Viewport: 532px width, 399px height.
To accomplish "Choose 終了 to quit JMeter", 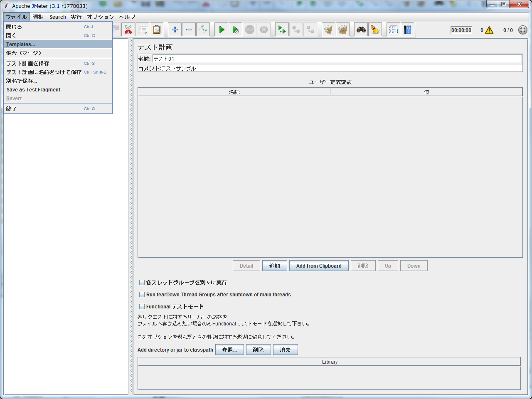I will pyautogui.click(x=58, y=109).
